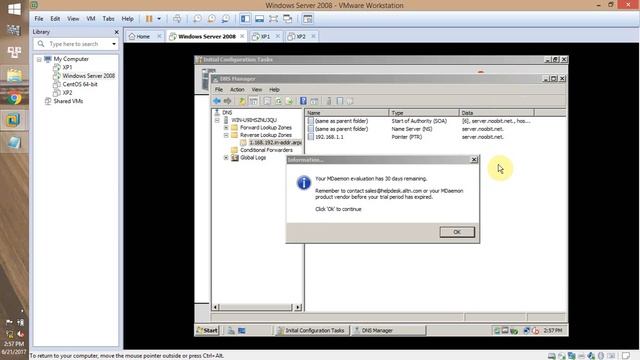Click the DNS tree horizontal scrollbar right arrow

pos(298,307)
